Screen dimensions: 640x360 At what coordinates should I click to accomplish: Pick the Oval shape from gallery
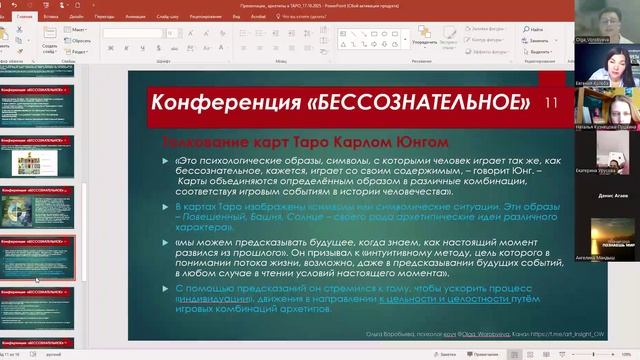(x=384, y=33)
